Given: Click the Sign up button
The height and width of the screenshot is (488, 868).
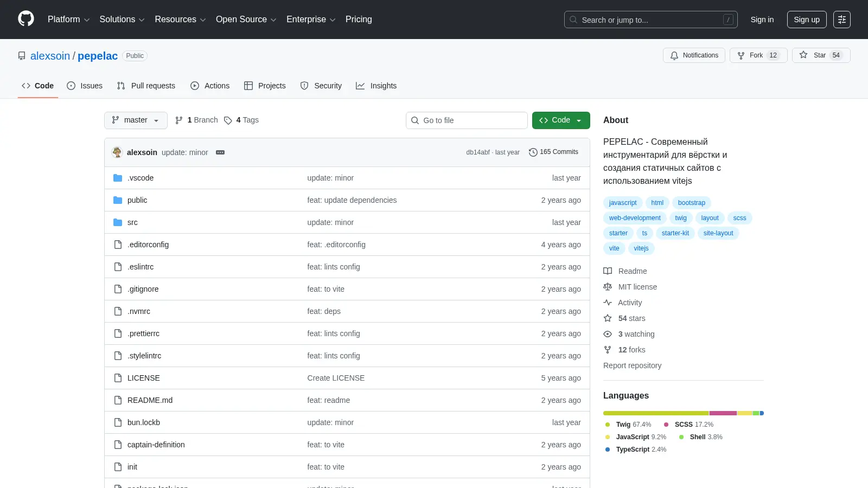Looking at the screenshot, I should click(807, 20).
